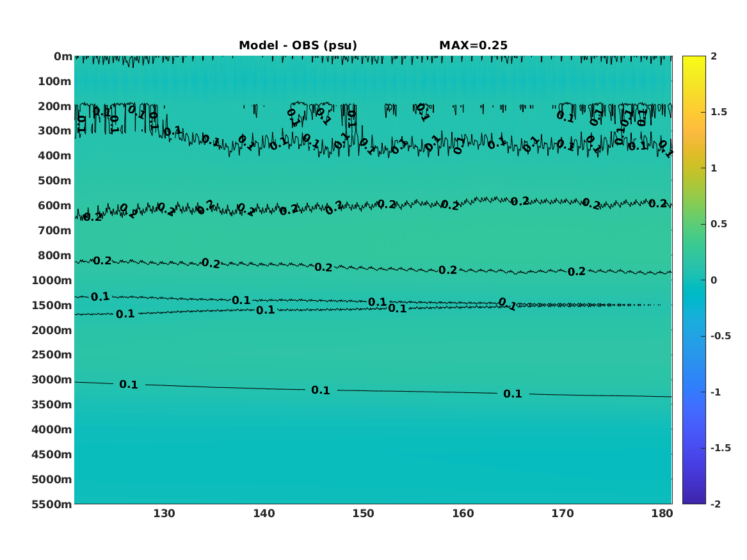Click the '130' x-axis tick label
Viewport: 747px width, 560px height.
point(165,514)
